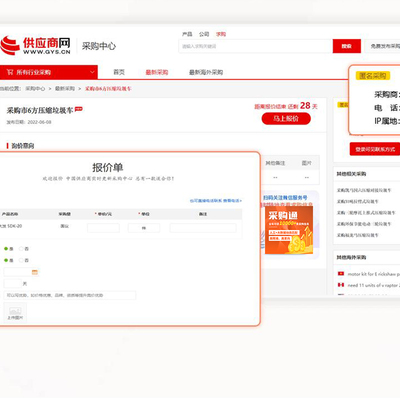Screen dimensions: 400x400
Task: Click the 其他相关采购 section heading
Action: [351, 174]
